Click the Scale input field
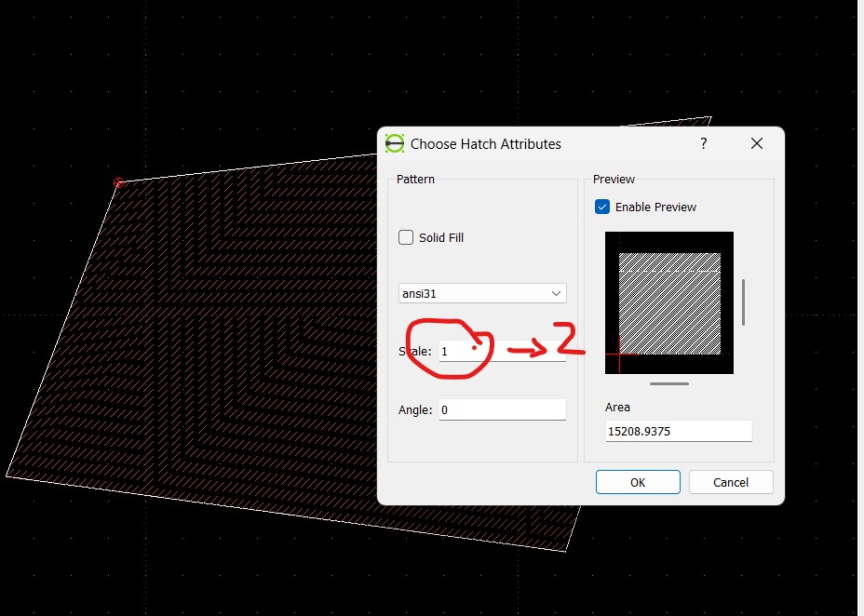 [502, 351]
